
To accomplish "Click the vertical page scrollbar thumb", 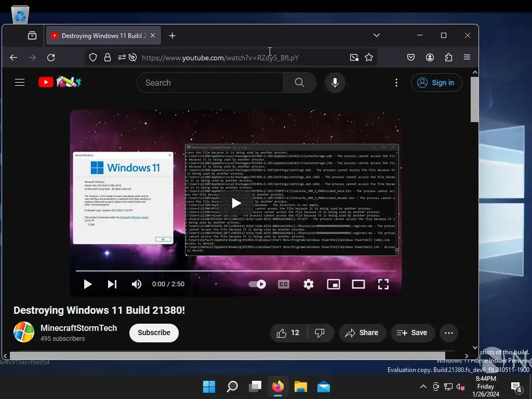I will tap(475, 99).
